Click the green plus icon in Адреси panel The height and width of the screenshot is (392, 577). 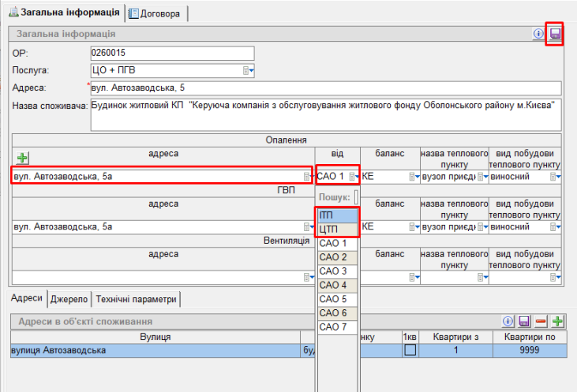pyautogui.click(x=558, y=321)
